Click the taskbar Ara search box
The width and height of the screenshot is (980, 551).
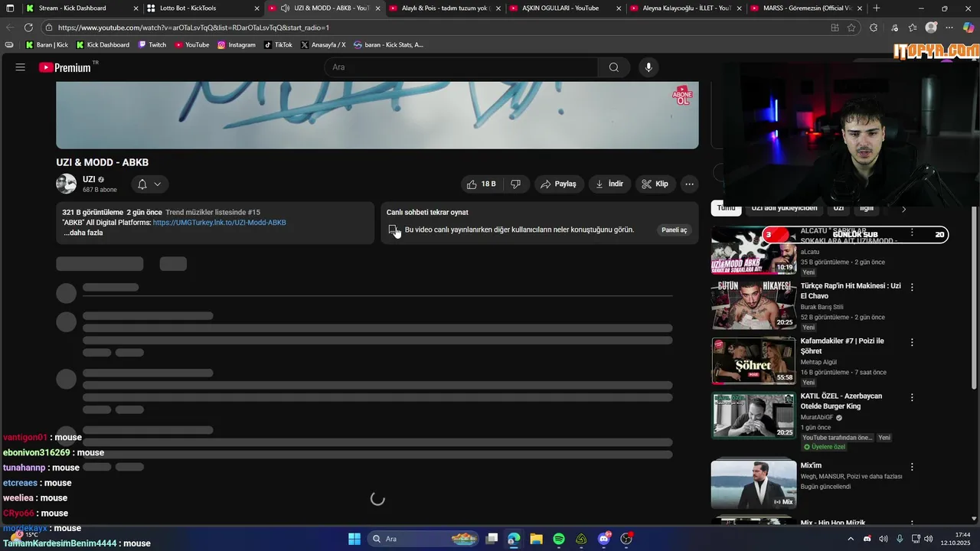pyautogui.click(x=423, y=539)
